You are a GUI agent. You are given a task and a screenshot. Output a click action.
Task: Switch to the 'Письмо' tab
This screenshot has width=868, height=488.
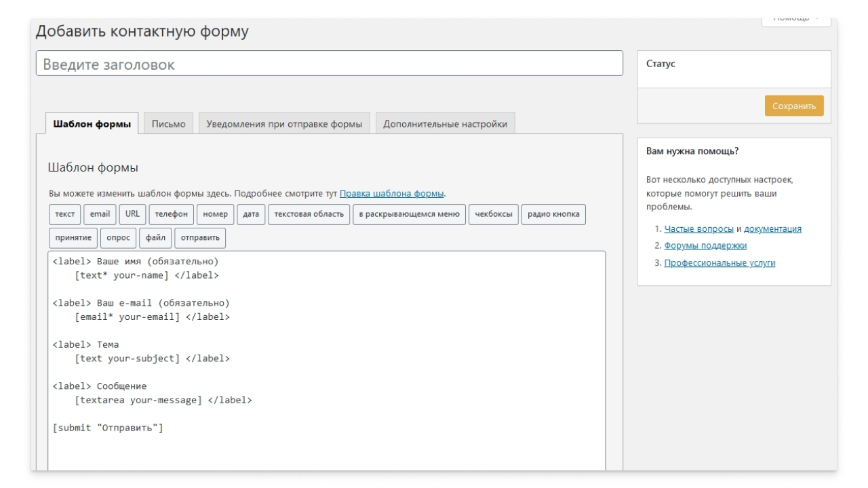tap(169, 124)
